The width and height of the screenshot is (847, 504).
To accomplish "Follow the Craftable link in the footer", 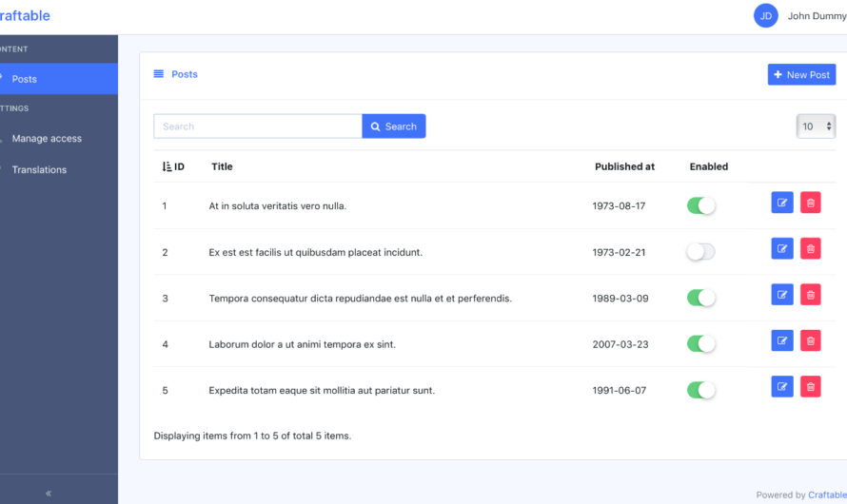I will pyautogui.click(x=826, y=494).
